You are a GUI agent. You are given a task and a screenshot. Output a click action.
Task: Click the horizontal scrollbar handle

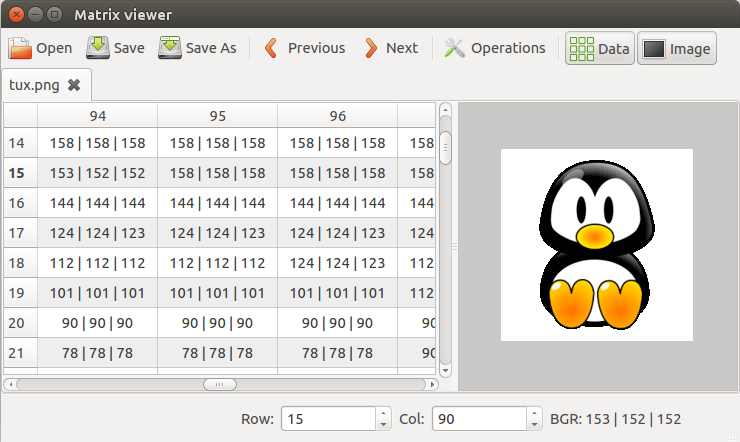coord(220,384)
